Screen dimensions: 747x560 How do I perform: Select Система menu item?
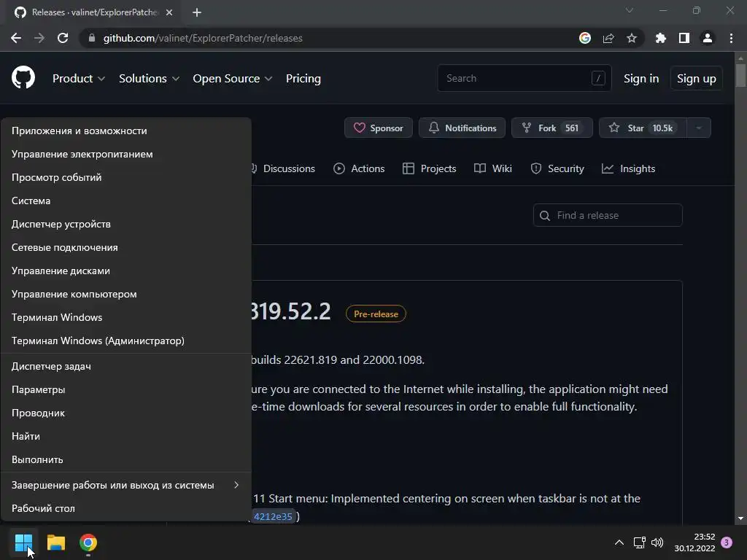[x=125, y=201]
